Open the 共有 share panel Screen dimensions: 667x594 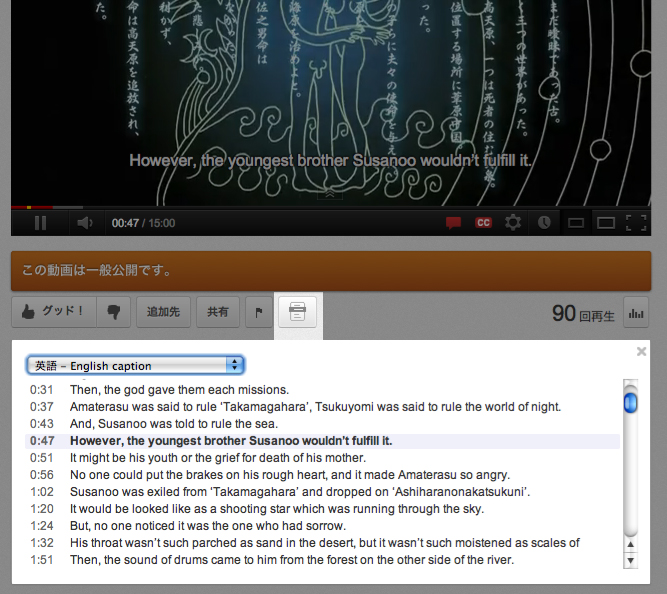coord(218,312)
